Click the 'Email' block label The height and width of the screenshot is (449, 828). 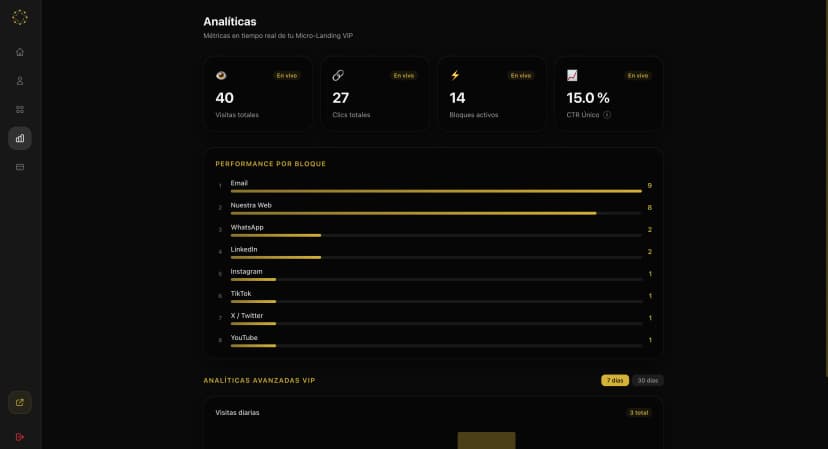239,183
